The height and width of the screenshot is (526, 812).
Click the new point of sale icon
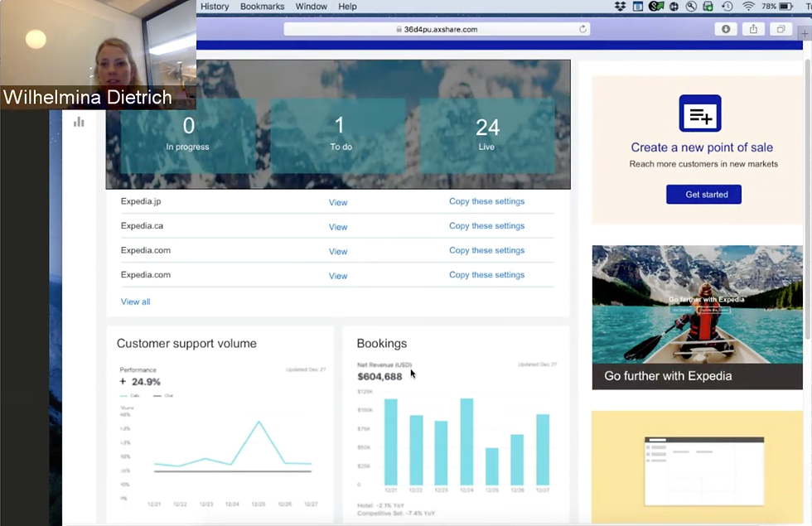(700, 113)
